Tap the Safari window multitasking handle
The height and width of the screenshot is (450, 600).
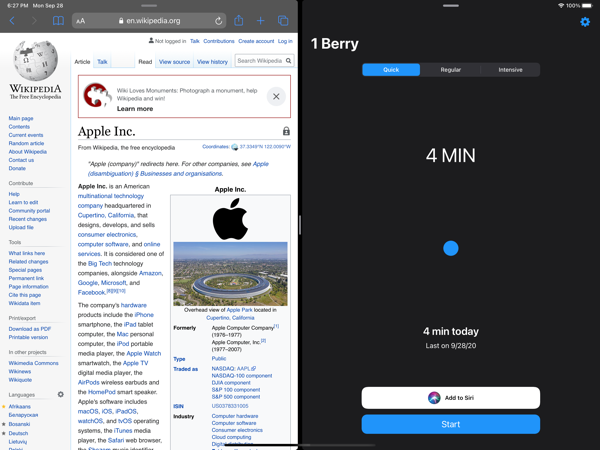coord(149,6)
